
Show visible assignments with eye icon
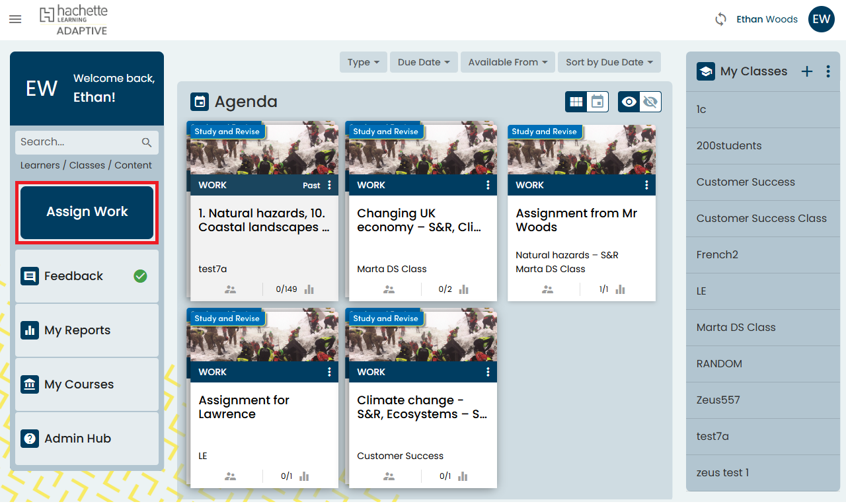coord(629,102)
